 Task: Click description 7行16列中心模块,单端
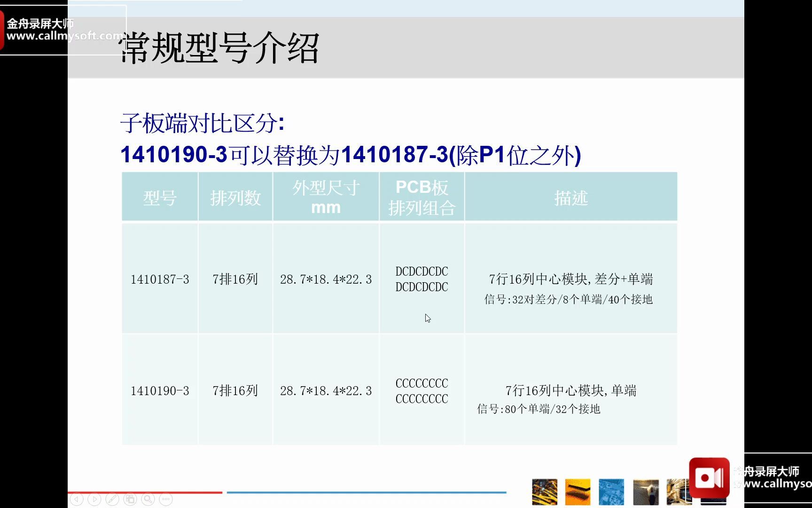[x=571, y=390]
